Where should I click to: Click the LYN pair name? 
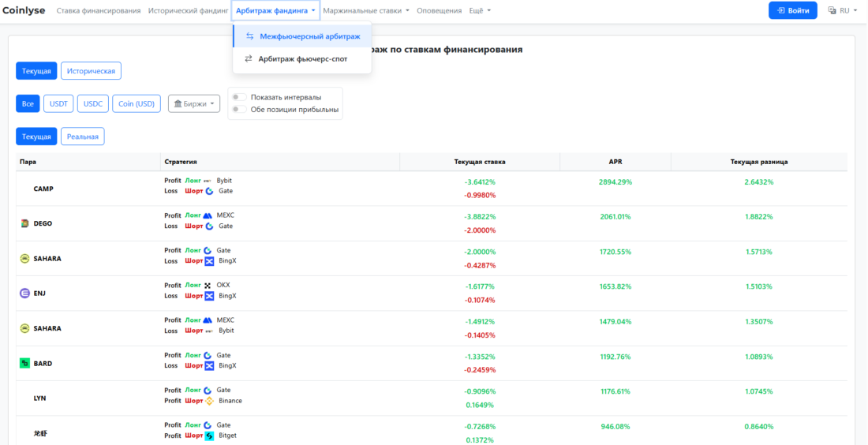coord(39,398)
